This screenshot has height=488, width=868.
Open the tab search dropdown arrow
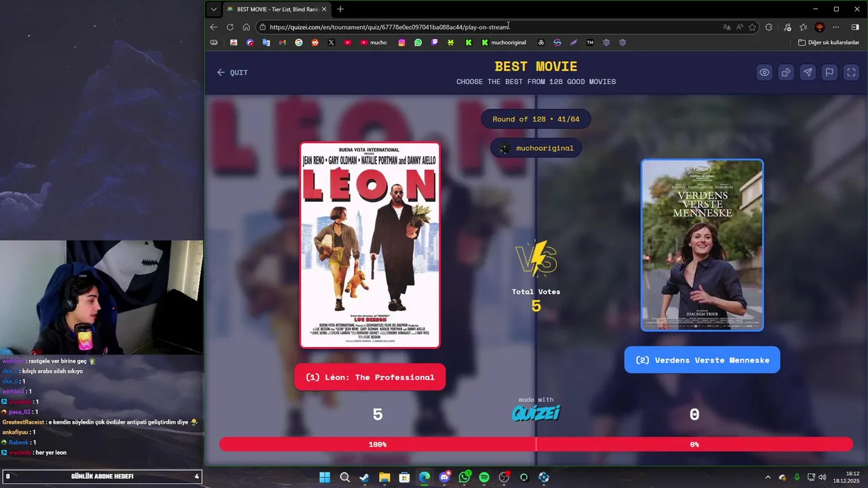click(x=214, y=9)
